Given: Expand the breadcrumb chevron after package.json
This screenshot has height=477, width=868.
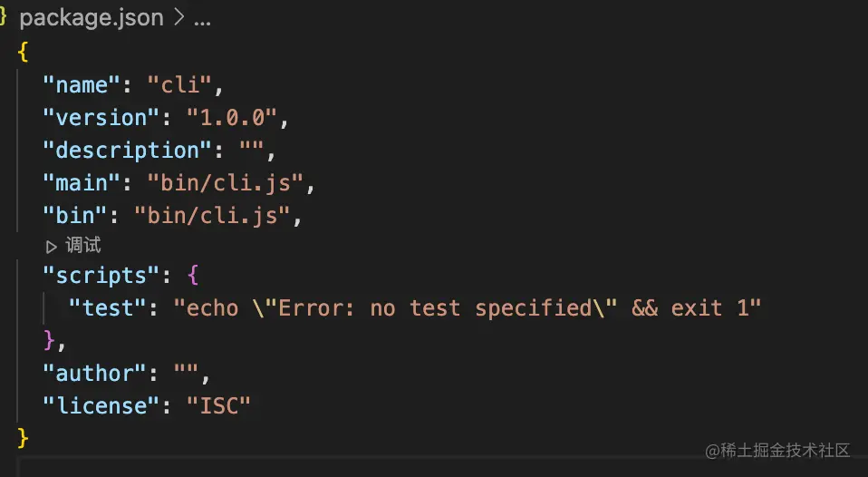Looking at the screenshot, I should pyautogui.click(x=178, y=18).
